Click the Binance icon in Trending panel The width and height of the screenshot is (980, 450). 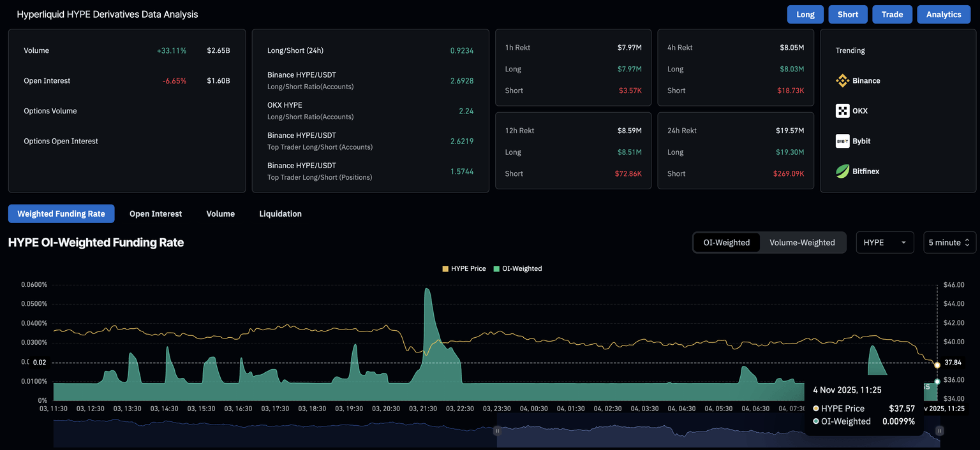842,80
